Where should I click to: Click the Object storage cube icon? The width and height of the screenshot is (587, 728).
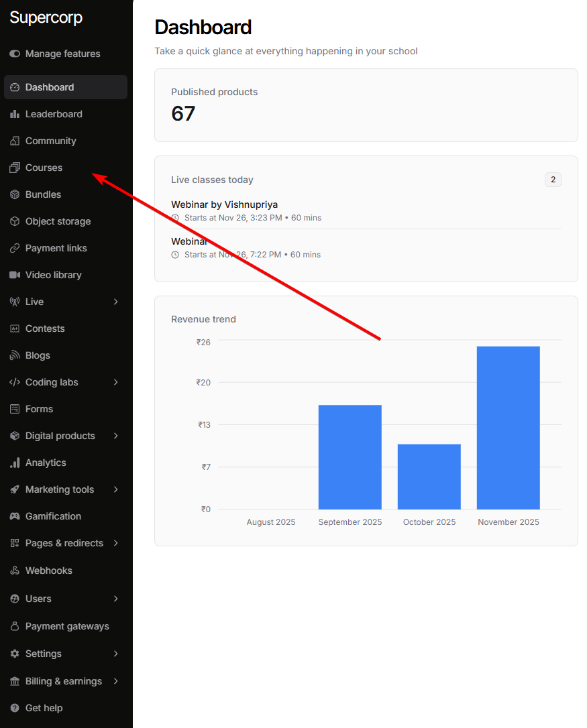point(15,221)
